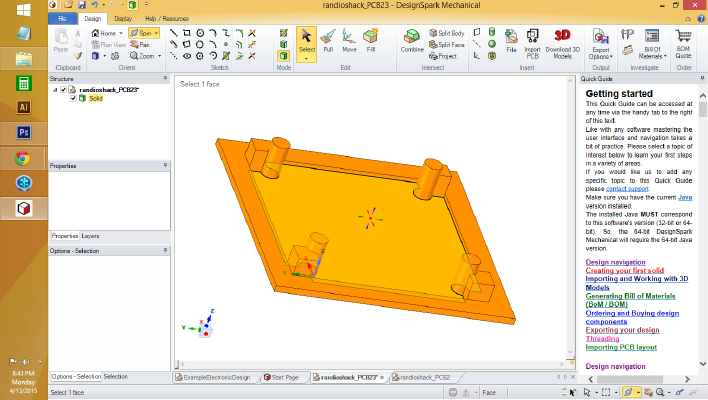
Task: Click the Plan View button
Action: (108, 44)
